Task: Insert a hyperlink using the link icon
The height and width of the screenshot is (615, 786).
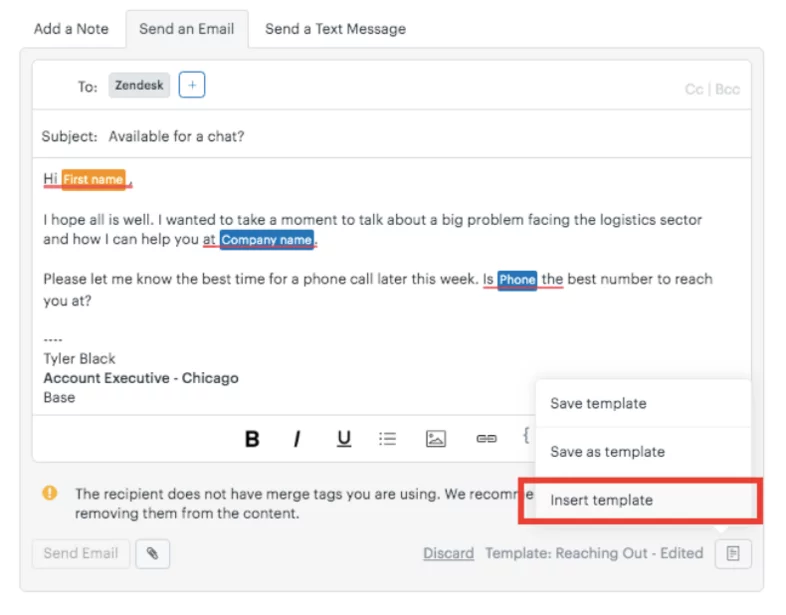Action: point(486,439)
